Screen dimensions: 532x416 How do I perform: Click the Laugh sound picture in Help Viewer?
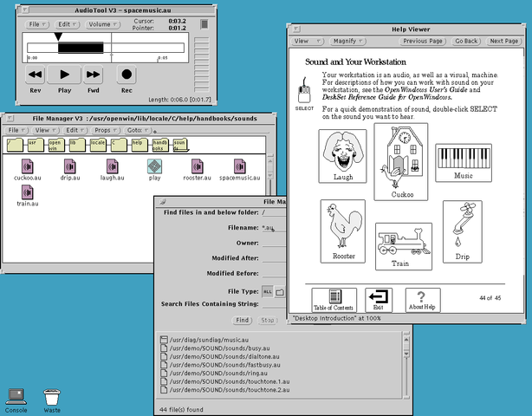(x=342, y=156)
